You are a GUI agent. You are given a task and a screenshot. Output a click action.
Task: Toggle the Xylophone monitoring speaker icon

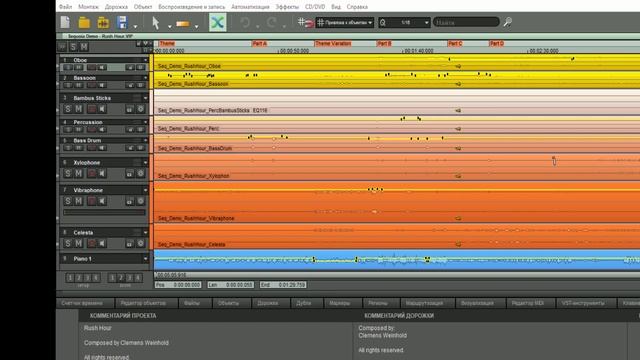point(102,173)
